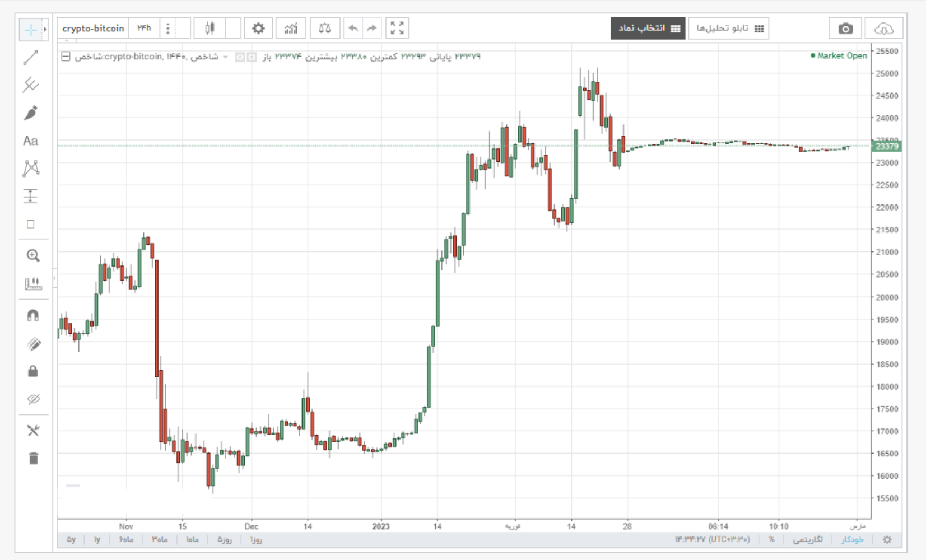
Task: Select the 5y time range
Action: (71, 540)
